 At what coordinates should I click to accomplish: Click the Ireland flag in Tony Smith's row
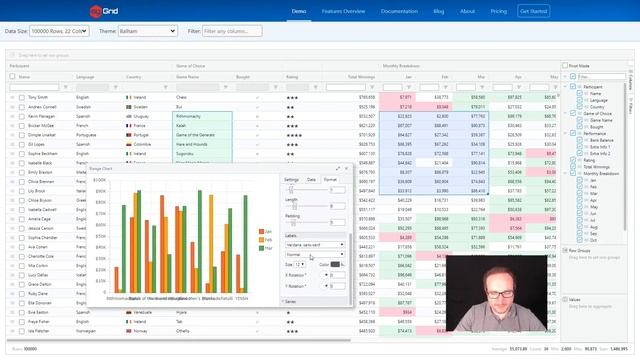coord(129,98)
